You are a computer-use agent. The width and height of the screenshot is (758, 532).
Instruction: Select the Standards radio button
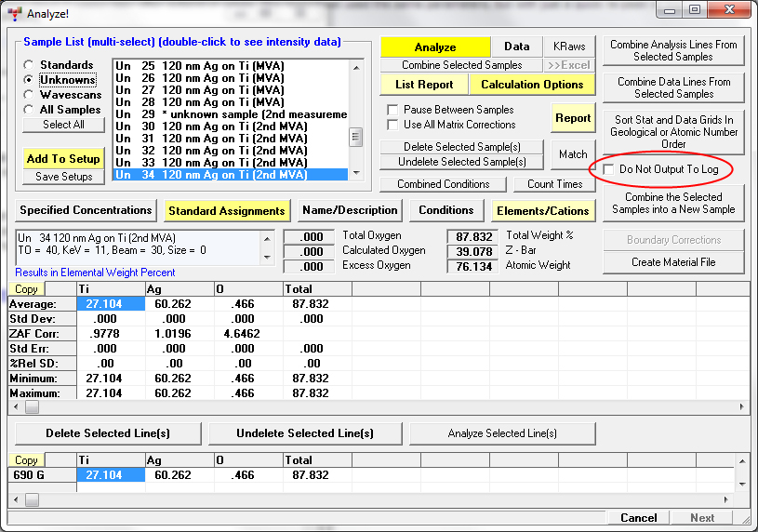click(30, 65)
